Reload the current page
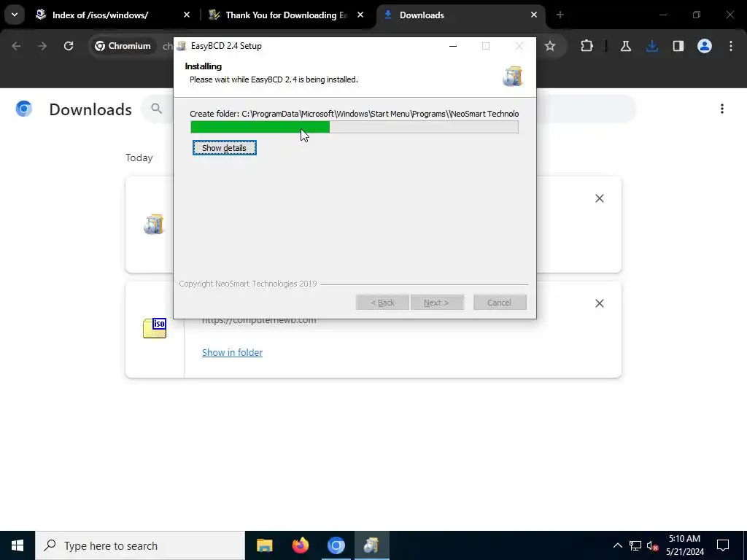This screenshot has width=747, height=560. coord(69,46)
